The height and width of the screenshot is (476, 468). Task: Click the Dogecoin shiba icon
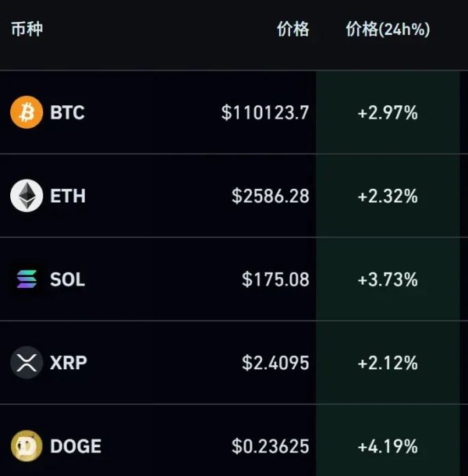click(x=27, y=446)
